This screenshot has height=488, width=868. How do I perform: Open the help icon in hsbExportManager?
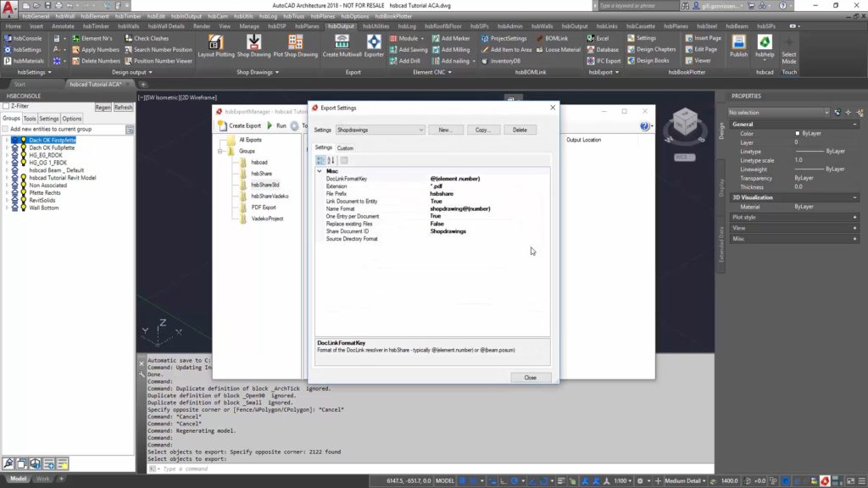coord(644,126)
